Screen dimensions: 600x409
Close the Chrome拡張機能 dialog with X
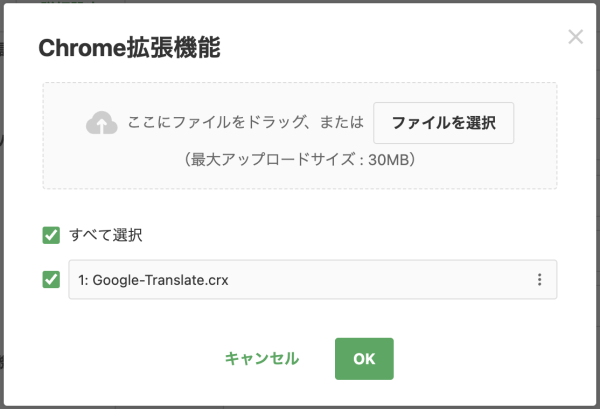pos(575,37)
